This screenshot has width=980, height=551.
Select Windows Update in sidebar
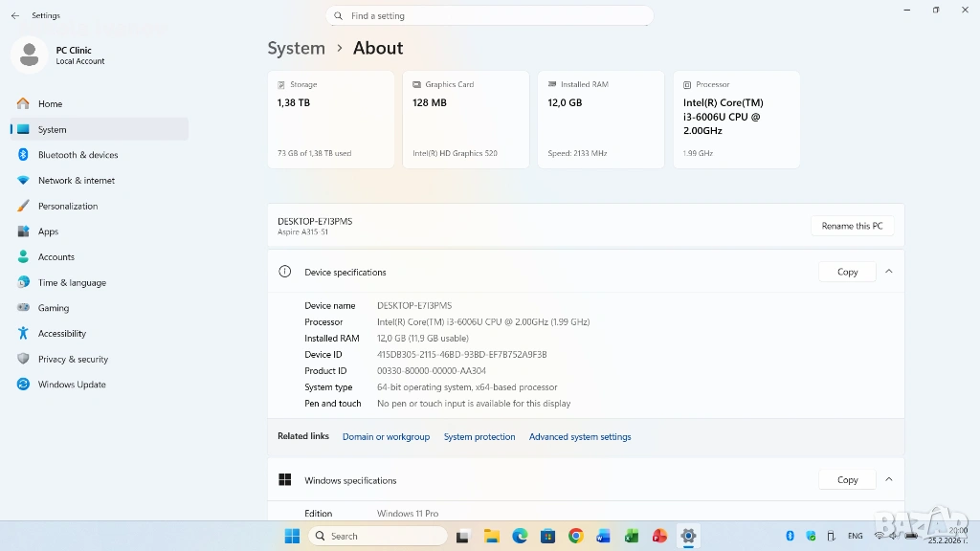(x=72, y=385)
